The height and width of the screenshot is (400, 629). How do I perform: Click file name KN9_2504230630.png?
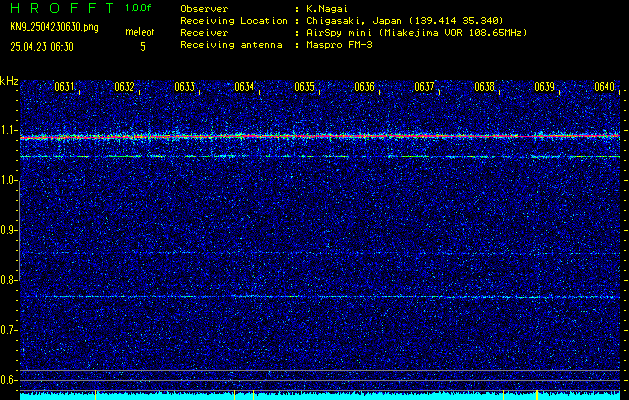pos(54,28)
